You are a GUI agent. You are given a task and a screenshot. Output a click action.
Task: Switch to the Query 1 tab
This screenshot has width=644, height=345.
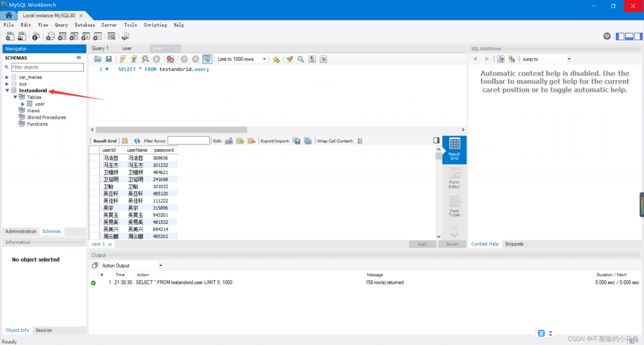pos(100,48)
